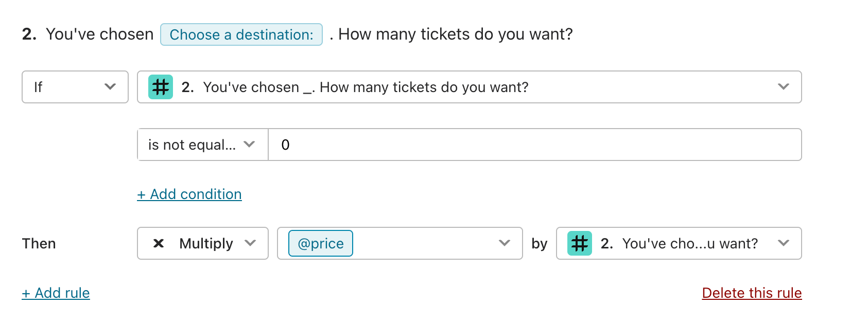Open the 'You've cho...u want?' by-value dropdown

(x=679, y=243)
